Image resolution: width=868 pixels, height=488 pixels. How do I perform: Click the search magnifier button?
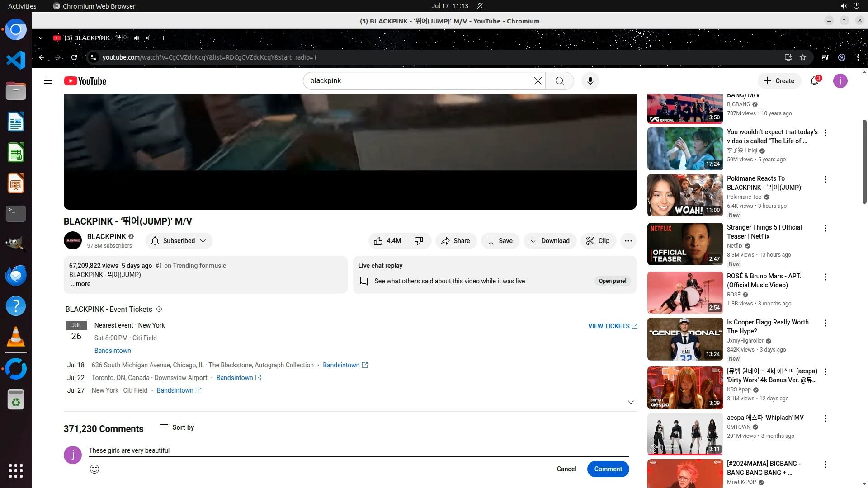point(559,81)
